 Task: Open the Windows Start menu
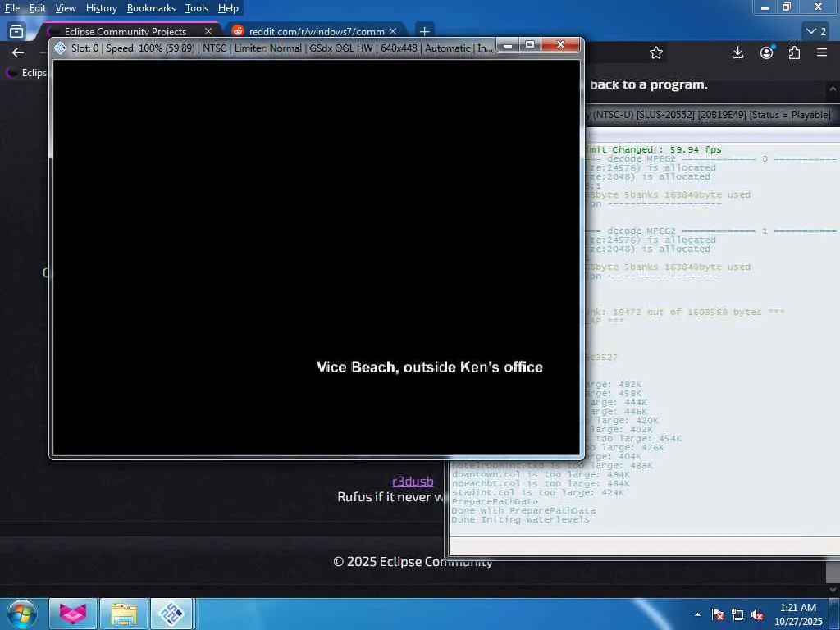coord(21,614)
